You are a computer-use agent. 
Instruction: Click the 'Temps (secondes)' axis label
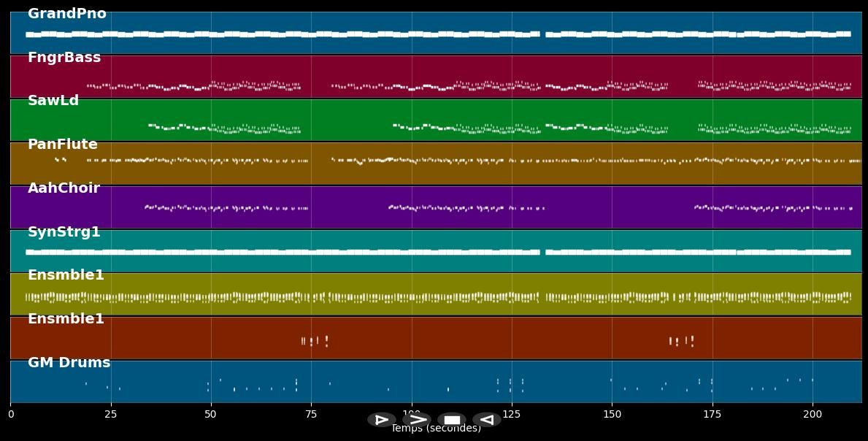(436, 429)
